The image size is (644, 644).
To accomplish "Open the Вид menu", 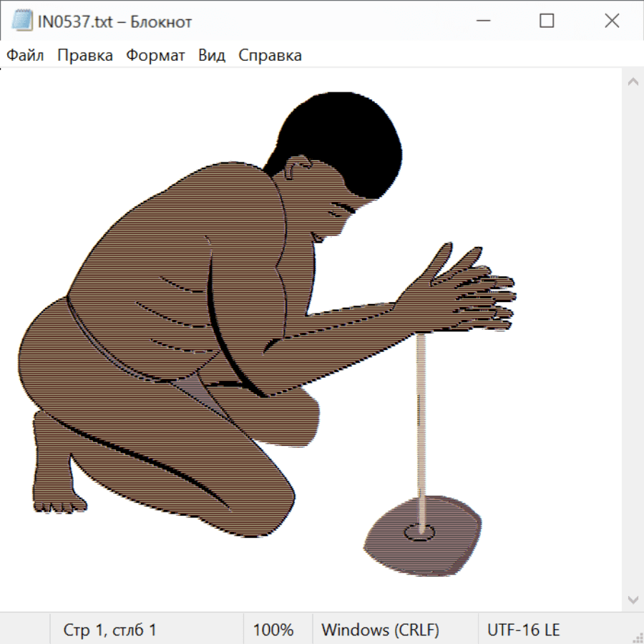I will coord(211,56).
